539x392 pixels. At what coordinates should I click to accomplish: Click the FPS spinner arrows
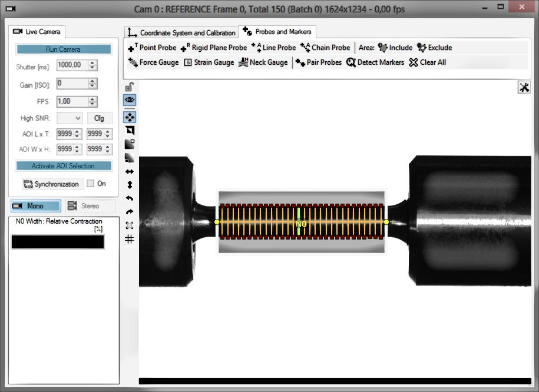click(92, 101)
